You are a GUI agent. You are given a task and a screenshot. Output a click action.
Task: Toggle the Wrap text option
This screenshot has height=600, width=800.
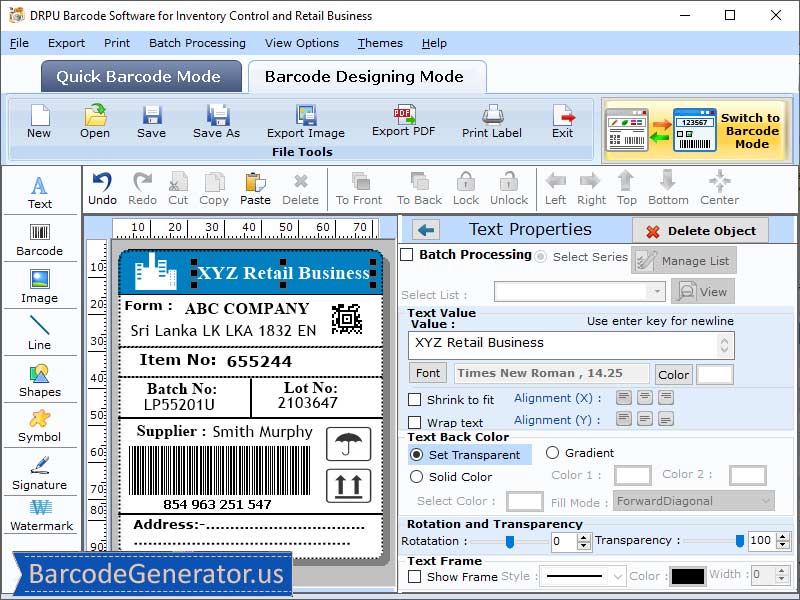pos(417,420)
